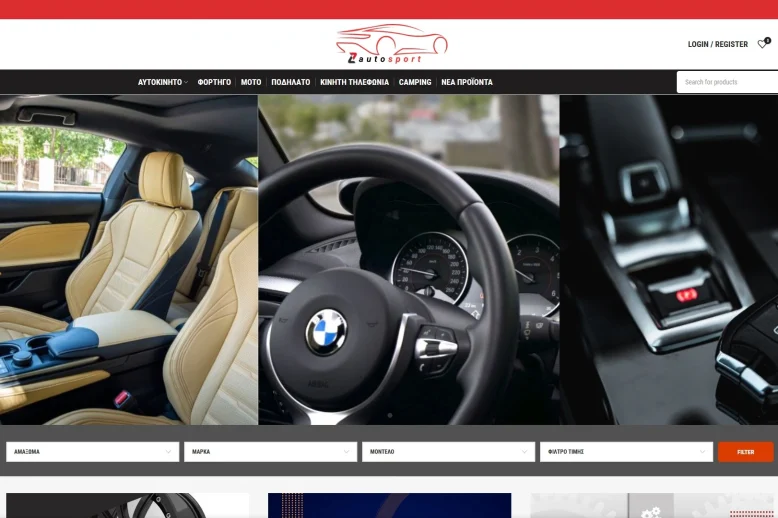Open the alloy wheel promo card
The height and width of the screenshot is (518, 778).
[128, 506]
